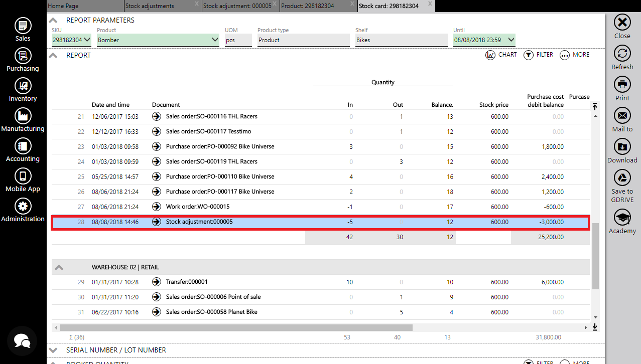Open arrow for Work order WO-000015
The image size is (641, 364).
click(x=157, y=207)
